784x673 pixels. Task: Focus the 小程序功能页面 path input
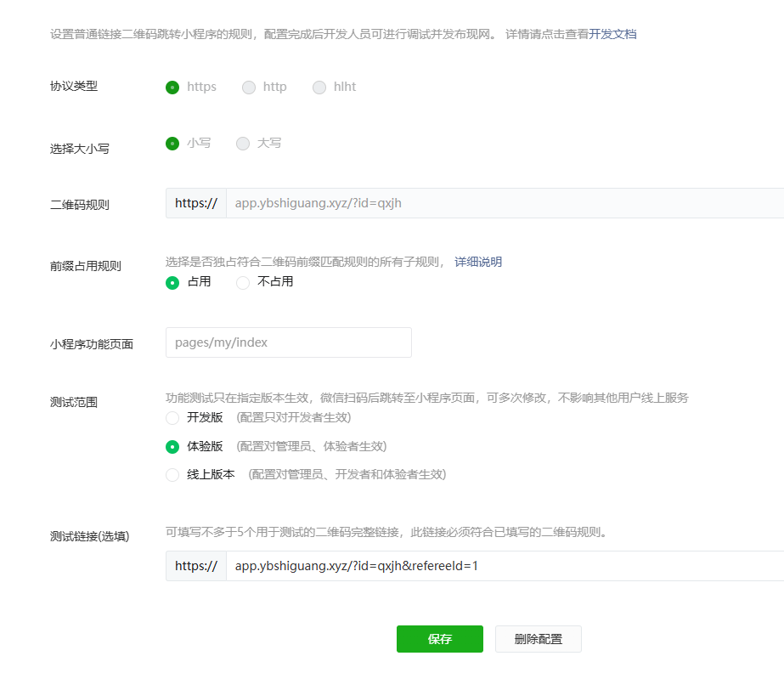coord(289,342)
